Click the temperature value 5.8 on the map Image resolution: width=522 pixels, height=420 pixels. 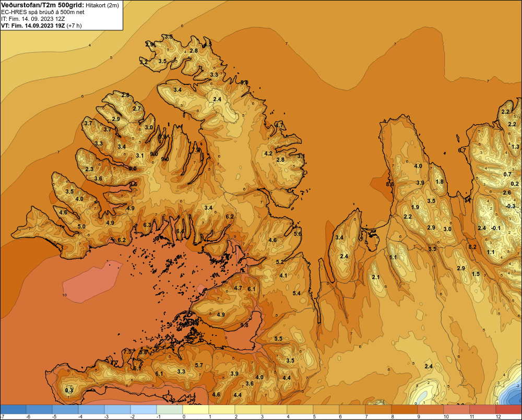click(x=144, y=352)
